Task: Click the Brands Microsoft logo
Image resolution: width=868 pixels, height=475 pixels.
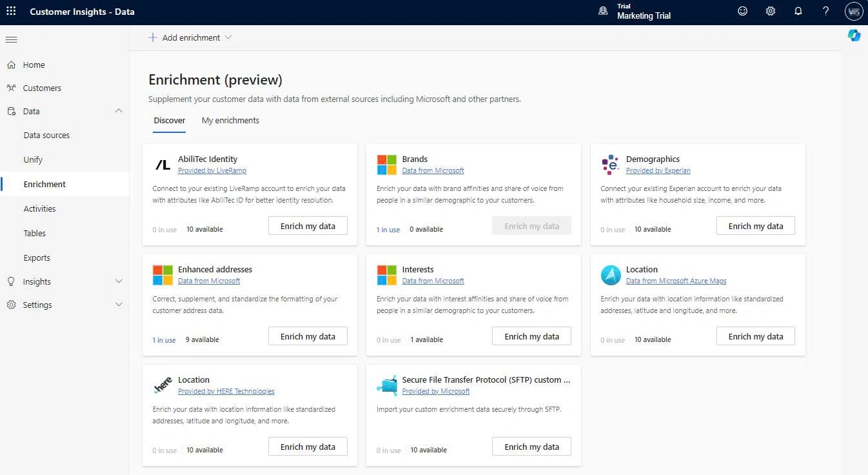Action: (387, 165)
